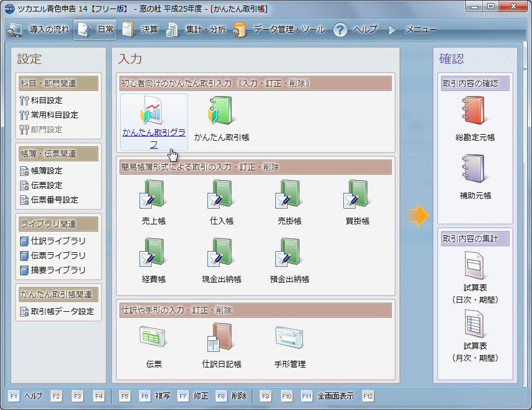Click the 現金出納帳 label text

tap(221, 280)
